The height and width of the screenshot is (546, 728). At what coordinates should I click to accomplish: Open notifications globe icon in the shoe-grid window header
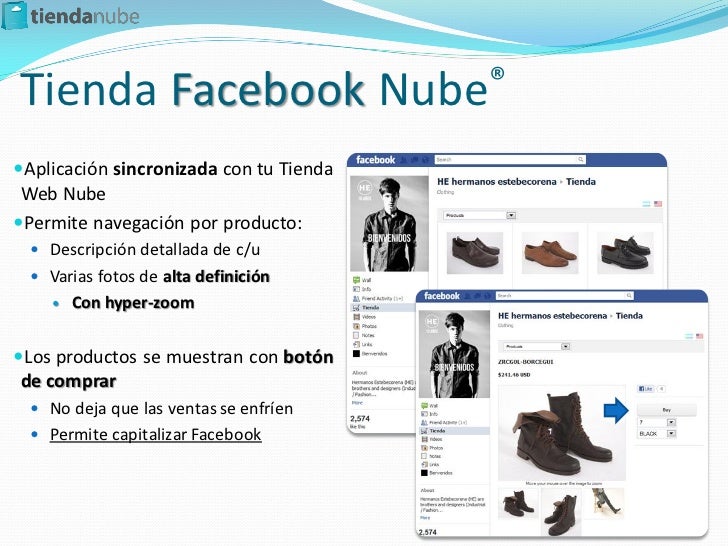click(425, 160)
